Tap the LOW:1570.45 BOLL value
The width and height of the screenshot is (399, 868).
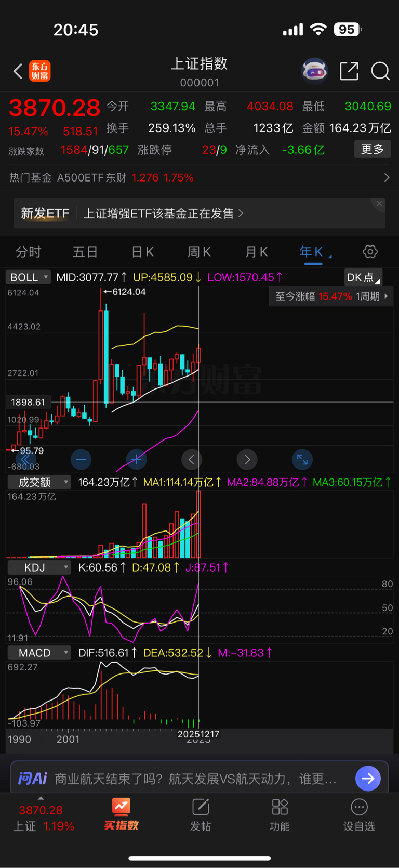pos(245,277)
